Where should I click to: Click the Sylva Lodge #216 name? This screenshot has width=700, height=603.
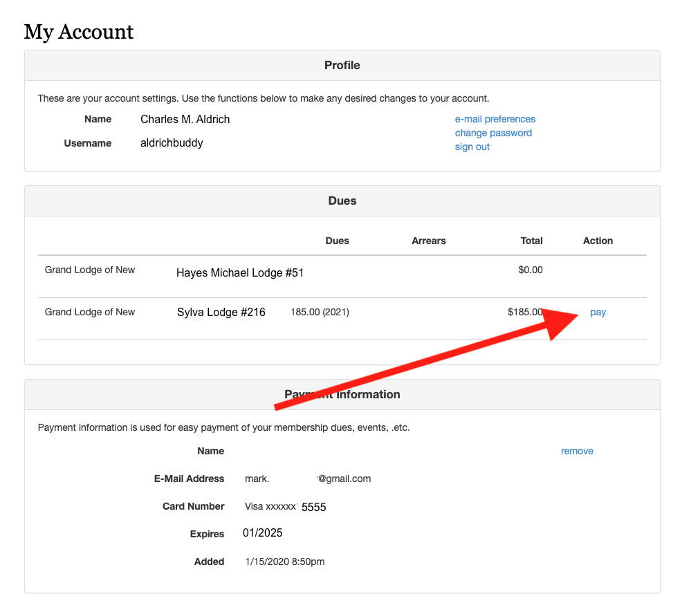[x=221, y=313]
